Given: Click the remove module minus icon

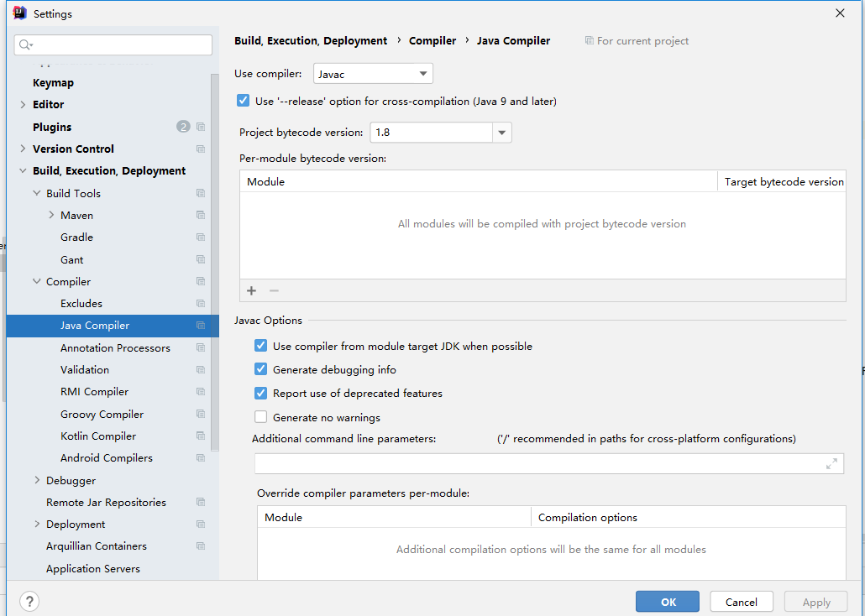Looking at the screenshot, I should pyautogui.click(x=274, y=290).
